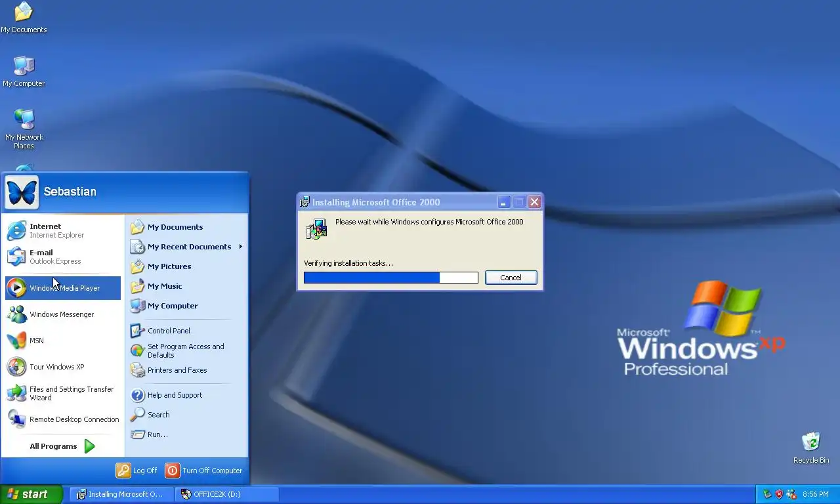840x504 pixels.
Task: Click Sebastian user name text
Action: 70,192
